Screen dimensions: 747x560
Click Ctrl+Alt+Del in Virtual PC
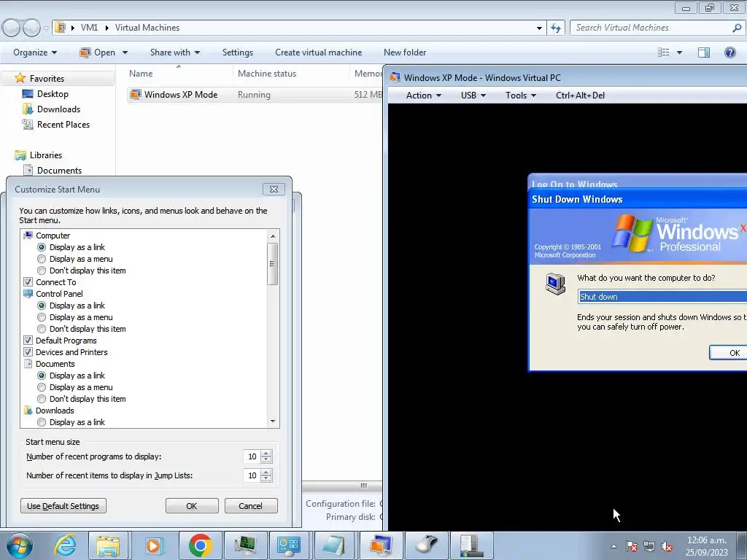point(580,96)
